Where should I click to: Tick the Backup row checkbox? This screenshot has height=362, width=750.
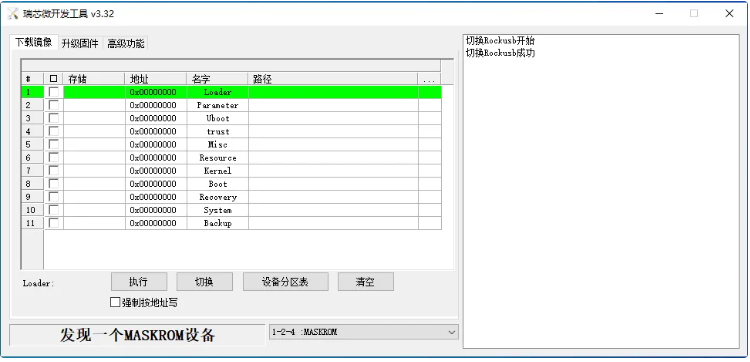click(54, 223)
